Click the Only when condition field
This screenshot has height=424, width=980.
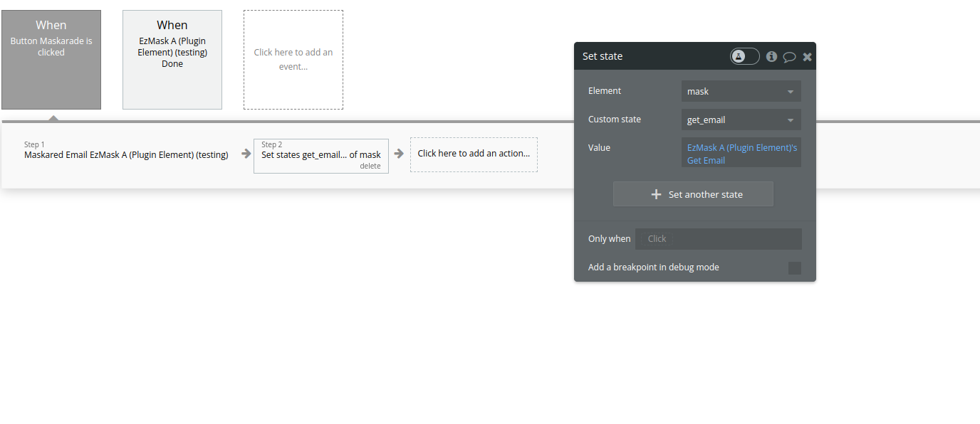(x=718, y=238)
